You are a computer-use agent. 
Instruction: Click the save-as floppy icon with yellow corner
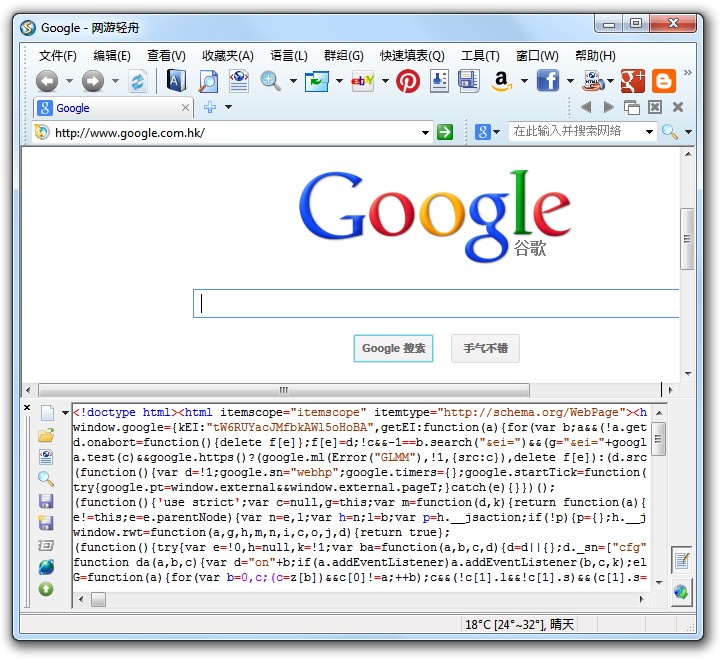point(46,523)
